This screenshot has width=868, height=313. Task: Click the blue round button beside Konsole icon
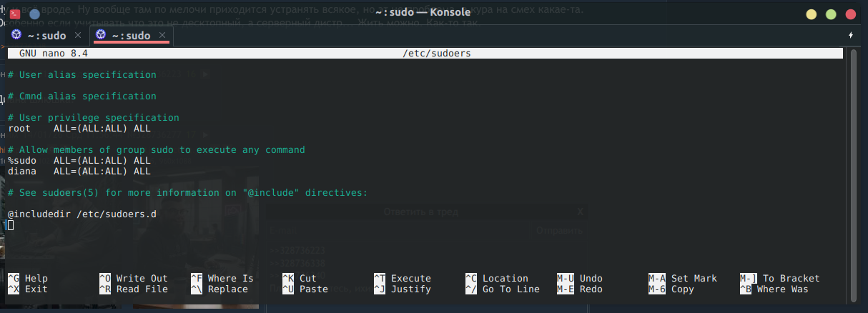point(34,14)
